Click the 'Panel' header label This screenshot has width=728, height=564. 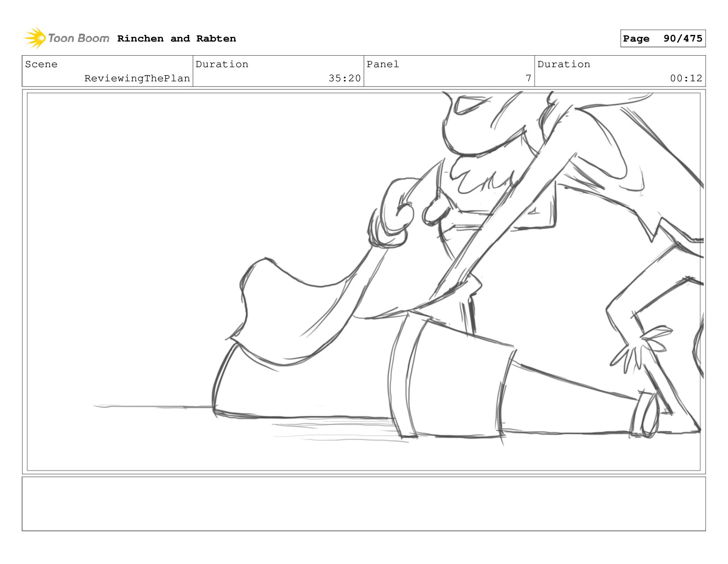[x=383, y=64]
